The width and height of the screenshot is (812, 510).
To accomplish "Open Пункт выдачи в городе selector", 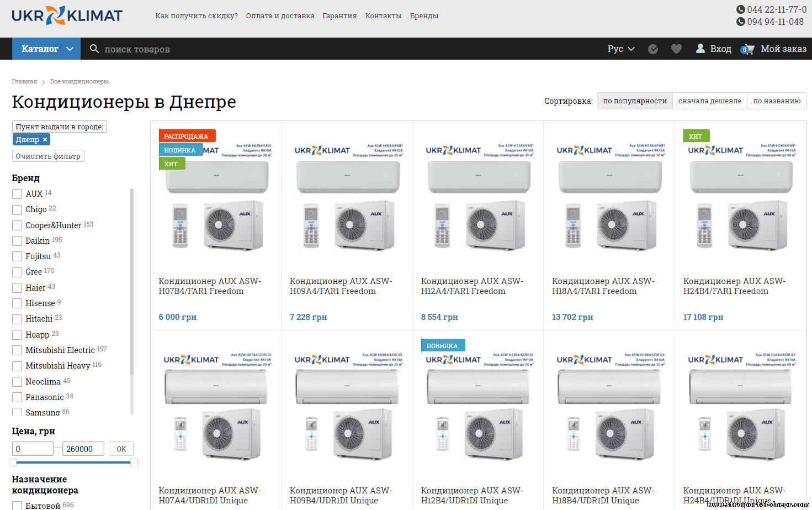I will (60, 127).
